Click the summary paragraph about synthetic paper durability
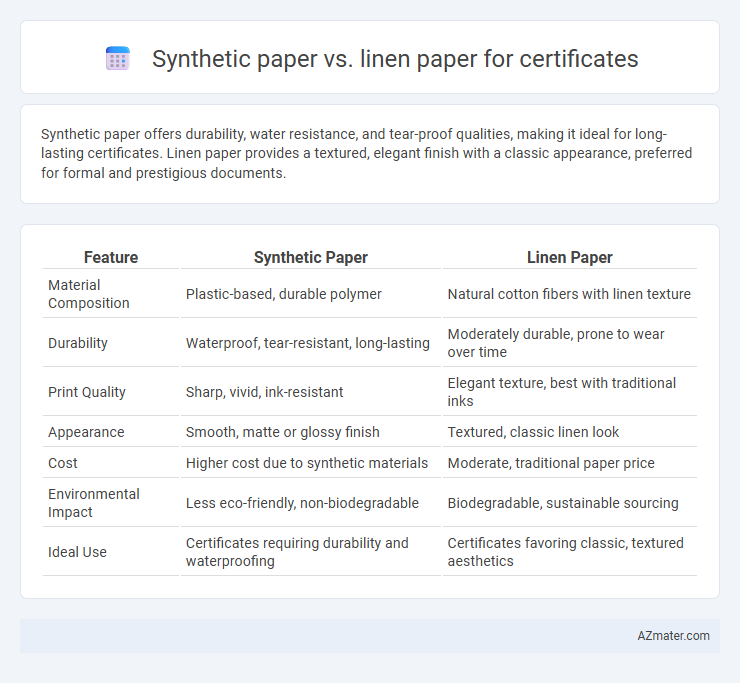740x683 pixels. tap(367, 153)
